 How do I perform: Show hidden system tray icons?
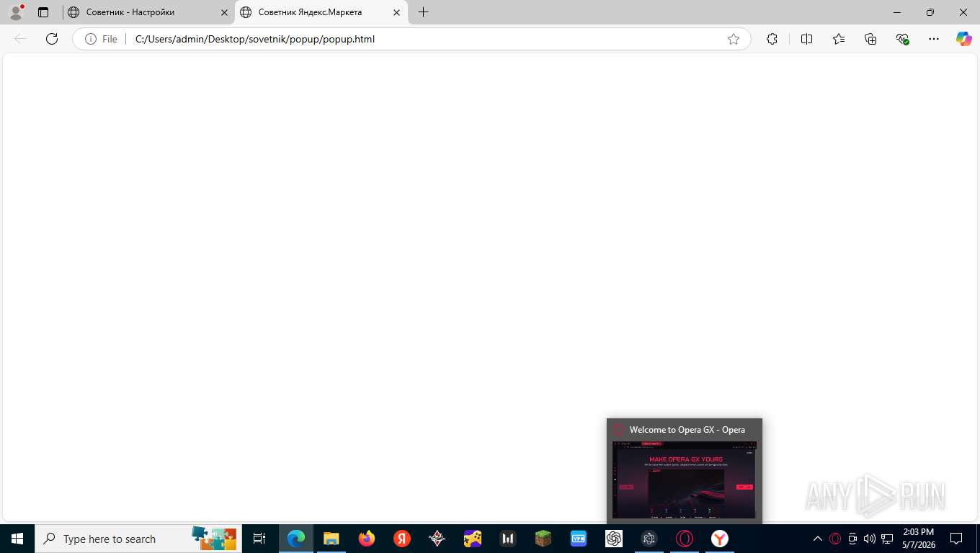click(x=818, y=539)
